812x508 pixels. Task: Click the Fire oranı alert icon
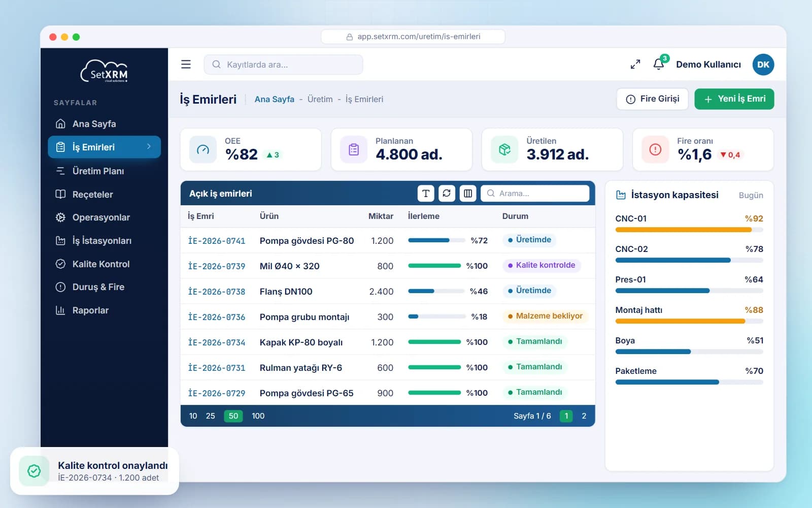click(655, 149)
